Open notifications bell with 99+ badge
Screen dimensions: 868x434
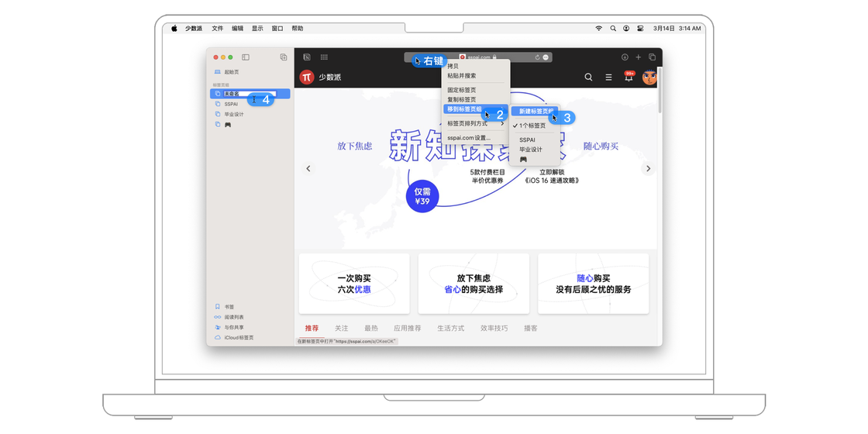[629, 77]
